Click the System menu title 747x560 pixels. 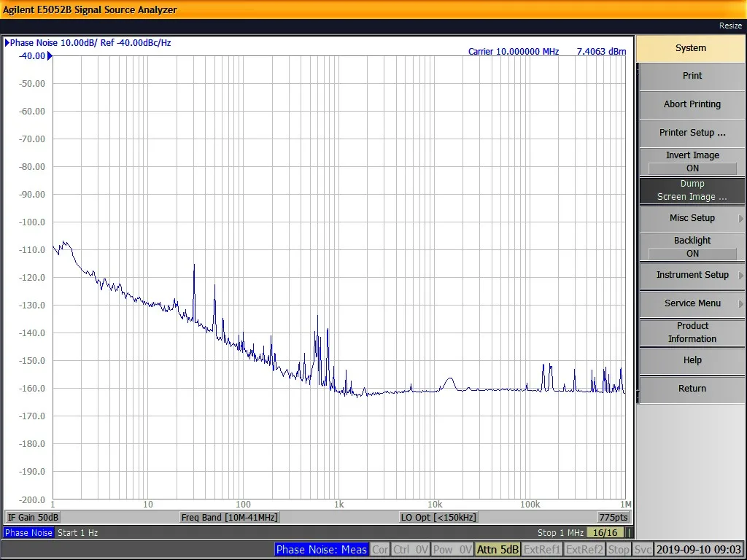pos(690,48)
